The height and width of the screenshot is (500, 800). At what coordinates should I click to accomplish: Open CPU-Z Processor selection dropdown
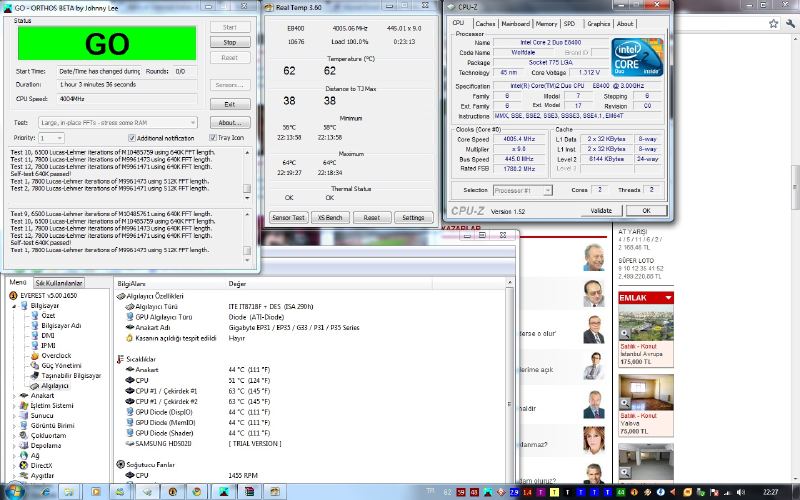tap(522, 190)
